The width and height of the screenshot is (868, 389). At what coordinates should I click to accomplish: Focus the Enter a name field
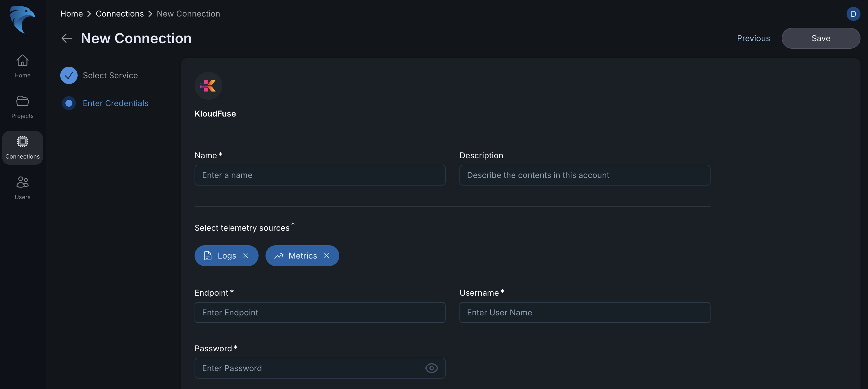(x=319, y=175)
